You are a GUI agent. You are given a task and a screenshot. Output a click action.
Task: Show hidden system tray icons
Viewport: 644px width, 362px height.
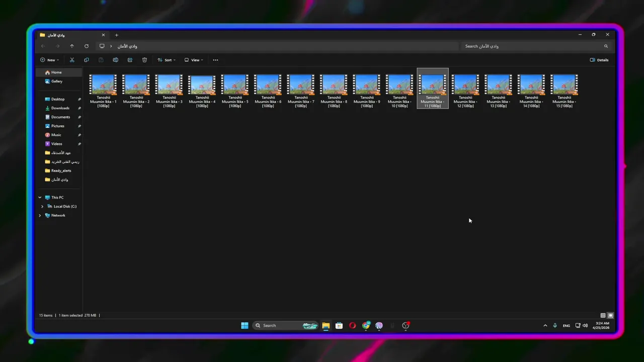[545, 325]
